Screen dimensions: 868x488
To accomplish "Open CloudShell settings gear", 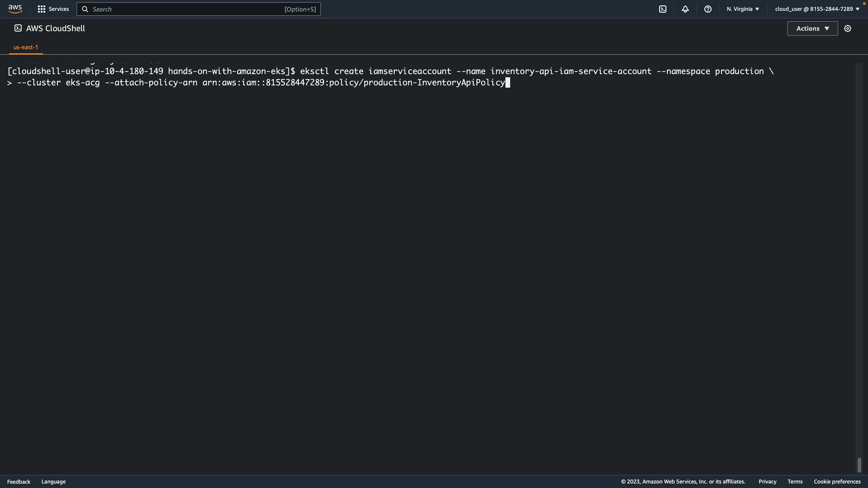I will [848, 28].
